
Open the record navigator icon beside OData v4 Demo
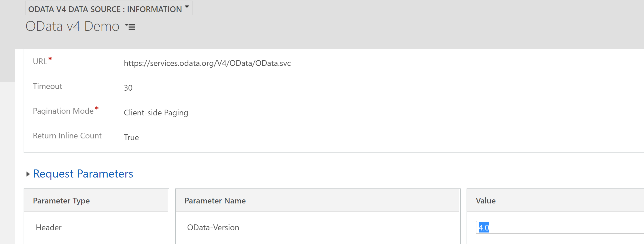click(130, 27)
